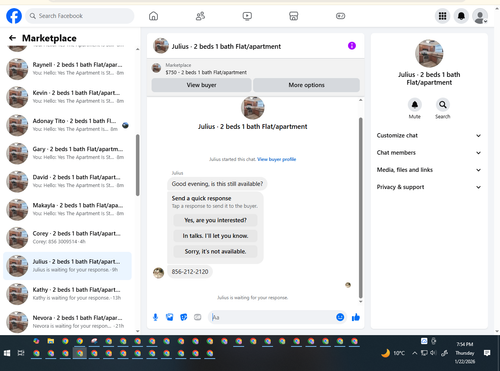The width and height of the screenshot is (500, 371).
Task: Click the $750 listing thumbnail under Marketplace
Action: pos(156,68)
